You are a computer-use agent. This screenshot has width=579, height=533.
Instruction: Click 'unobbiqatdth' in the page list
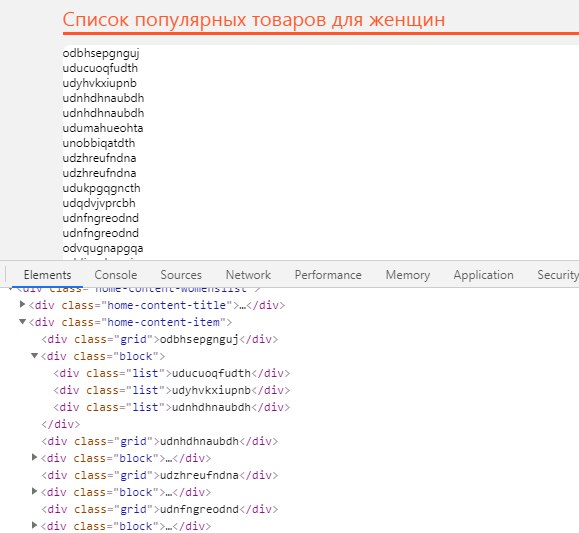(99, 143)
